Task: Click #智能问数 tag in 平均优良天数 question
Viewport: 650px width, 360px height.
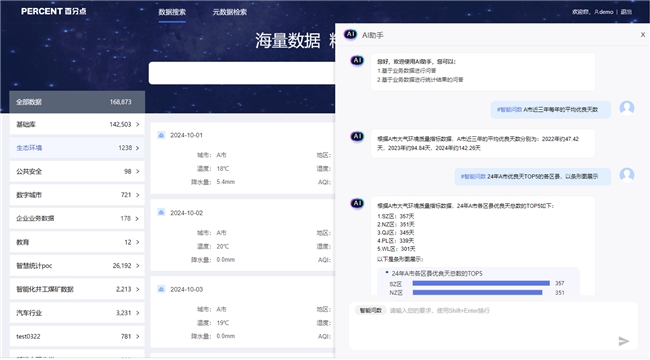Action: (x=509, y=109)
